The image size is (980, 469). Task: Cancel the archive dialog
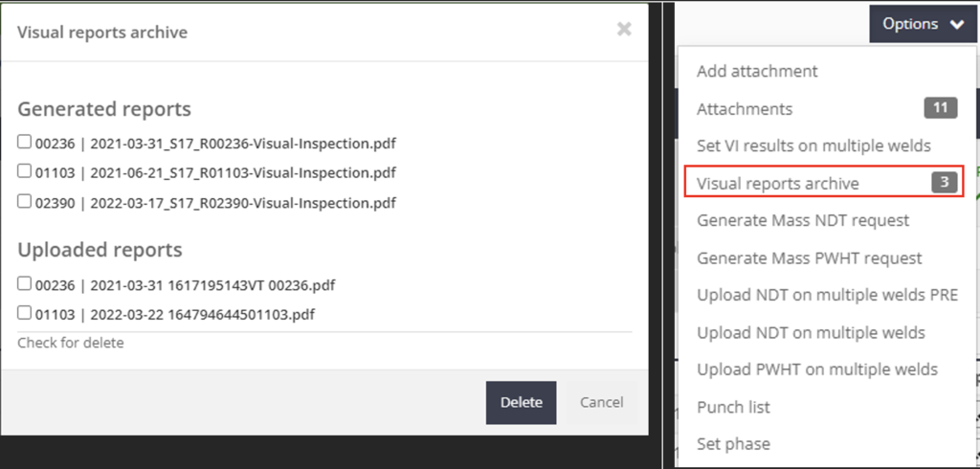pos(601,403)
